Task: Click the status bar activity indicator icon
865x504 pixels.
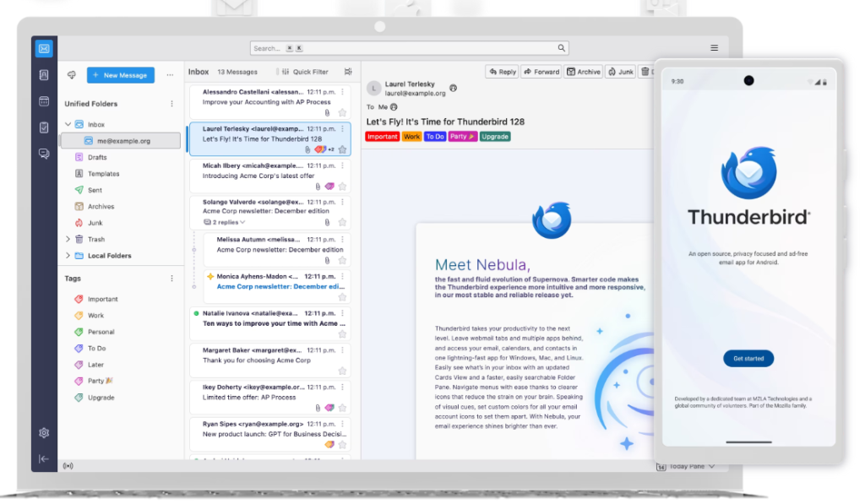Action: coord(68,466)
